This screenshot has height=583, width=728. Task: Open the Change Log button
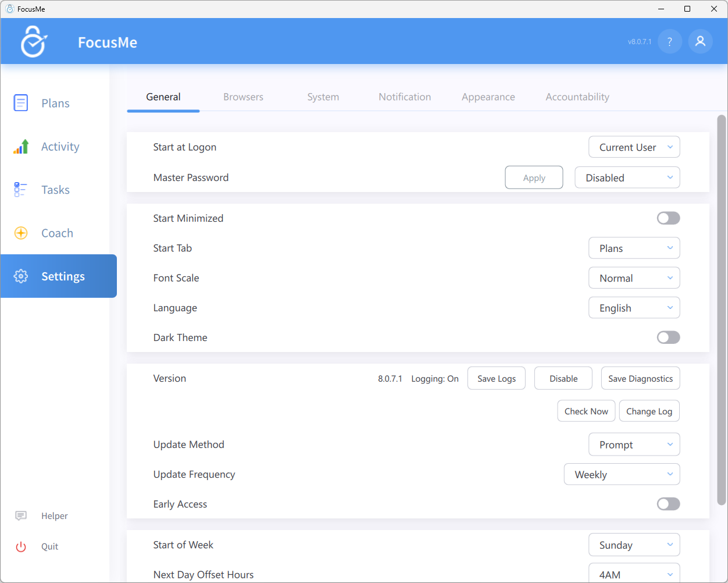tap(650, 411)
